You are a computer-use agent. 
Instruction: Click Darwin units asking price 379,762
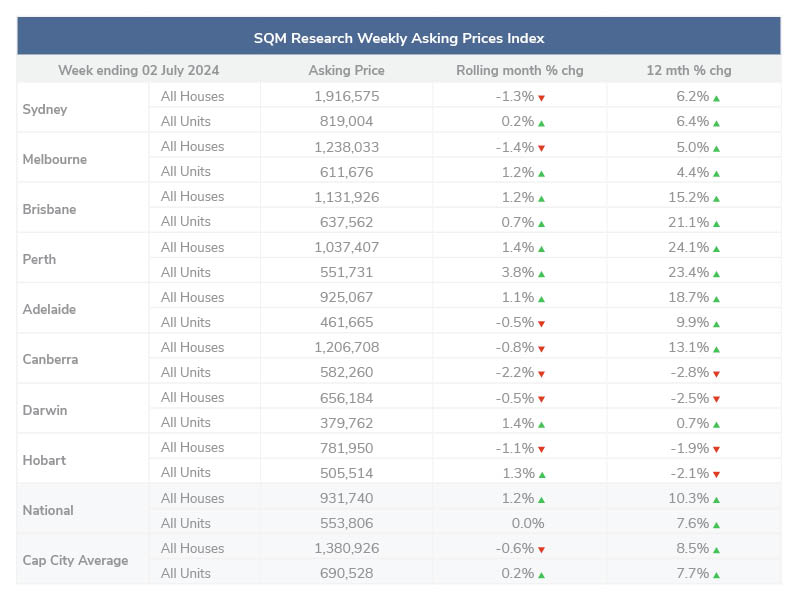346,423
